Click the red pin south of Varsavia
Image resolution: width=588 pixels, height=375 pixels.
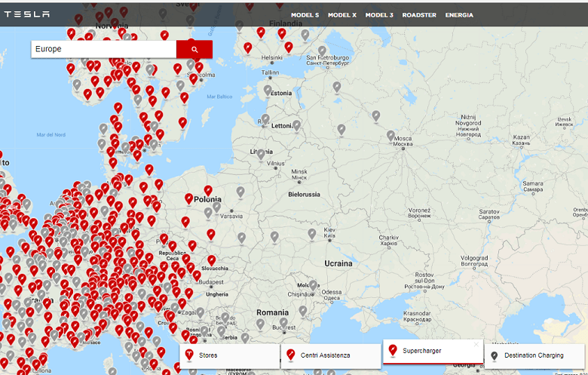coord(211,235)
